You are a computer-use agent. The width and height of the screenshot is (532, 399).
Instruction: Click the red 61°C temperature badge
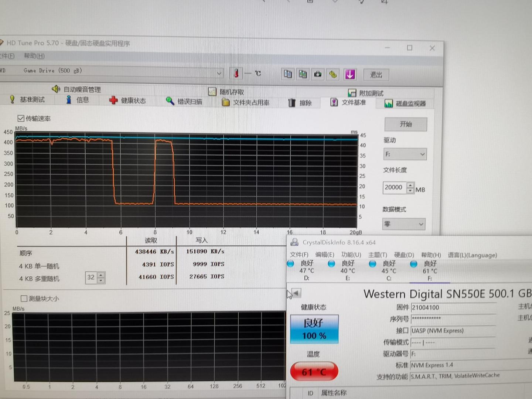[x=314, y=371]
